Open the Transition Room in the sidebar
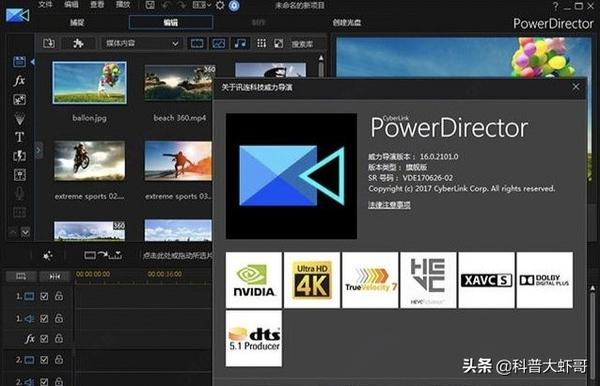The height and width of the screenshot is (386, 600). pyautogui.click(x=20, y=156)
